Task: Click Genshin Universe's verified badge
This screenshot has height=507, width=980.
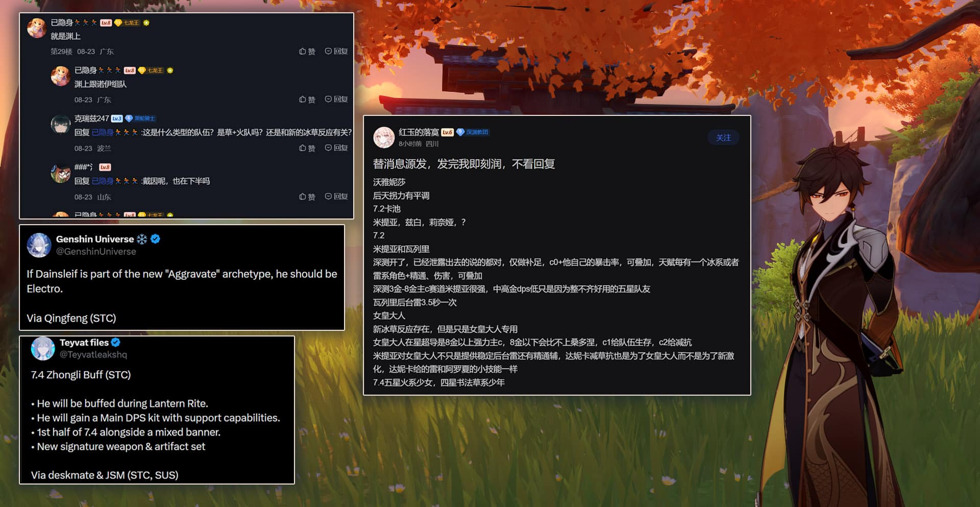Action: (x=155, y=239)
